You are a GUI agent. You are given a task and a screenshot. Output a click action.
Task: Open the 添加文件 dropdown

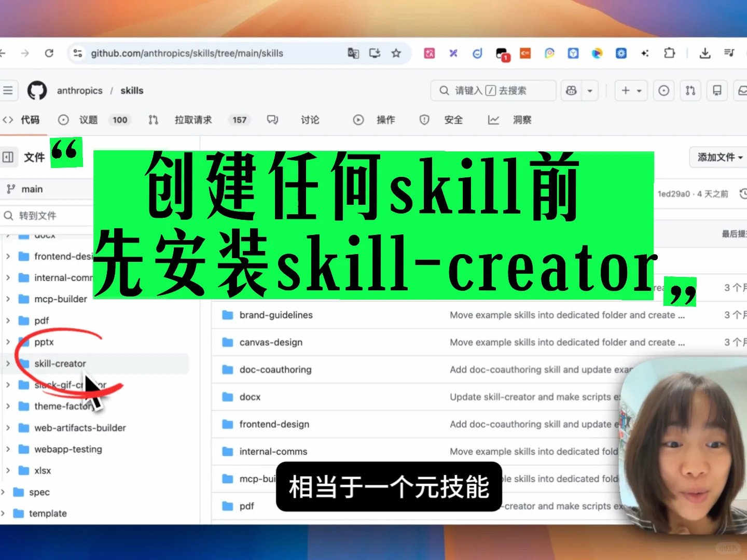click(x=720, y=157)
